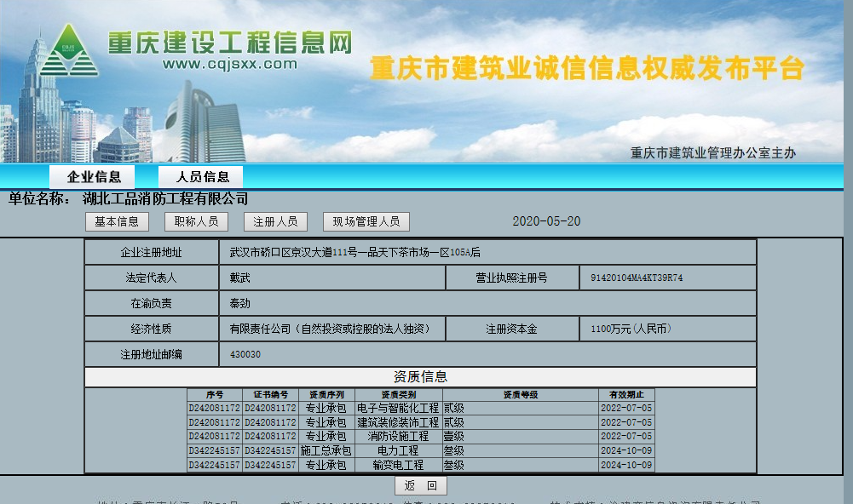Click 企业注册地址 label cell

[152, 252]
